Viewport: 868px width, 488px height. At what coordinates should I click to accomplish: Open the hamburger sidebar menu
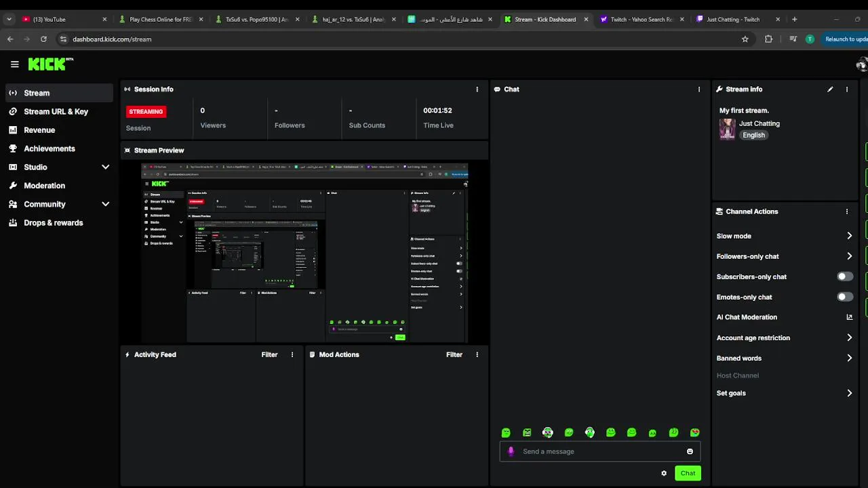(x=14, y=64)
